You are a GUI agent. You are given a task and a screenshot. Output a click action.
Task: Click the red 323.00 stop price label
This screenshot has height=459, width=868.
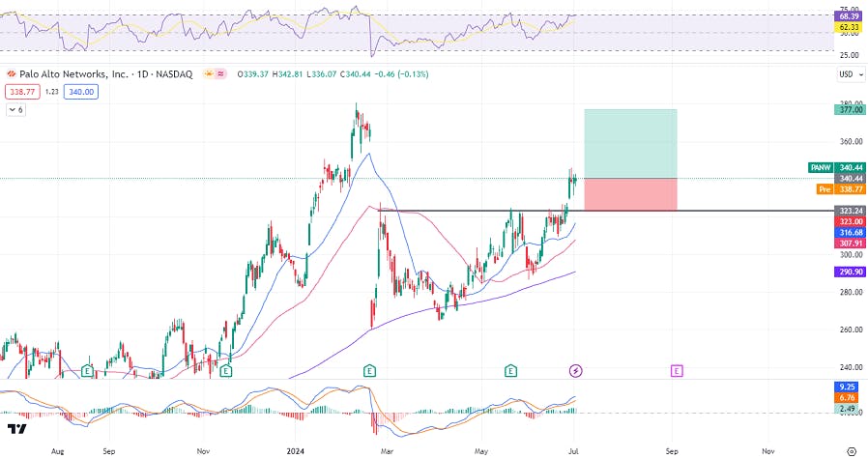(850, 221)
